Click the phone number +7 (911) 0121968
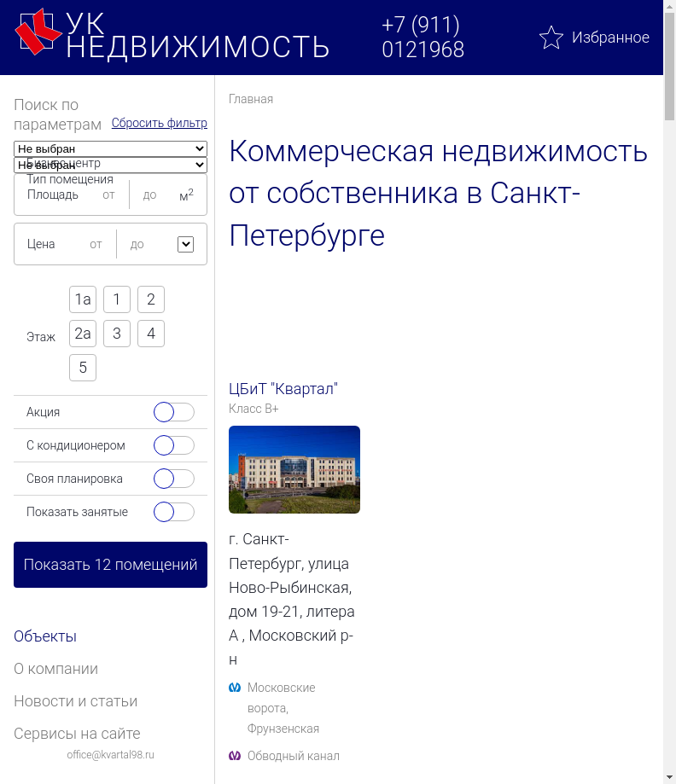This screenshot has width=676, height=784. click(x=422, y=37)
